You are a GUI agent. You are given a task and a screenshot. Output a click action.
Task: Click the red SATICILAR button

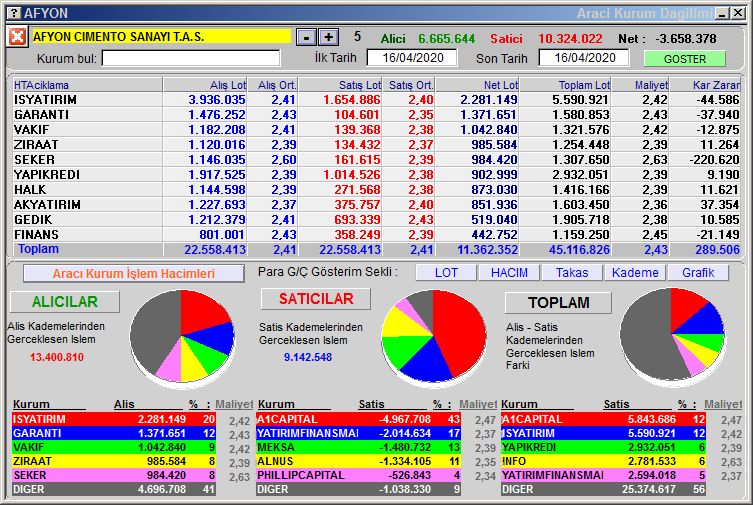(315, 299)
